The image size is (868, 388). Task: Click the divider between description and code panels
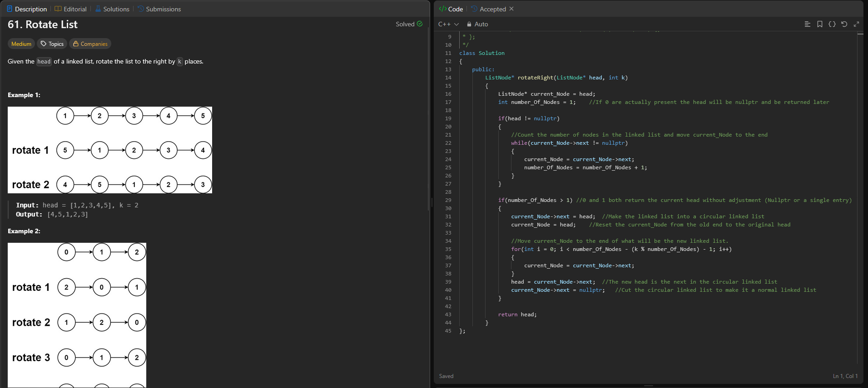pyautogui.click(x=432, y=202)
